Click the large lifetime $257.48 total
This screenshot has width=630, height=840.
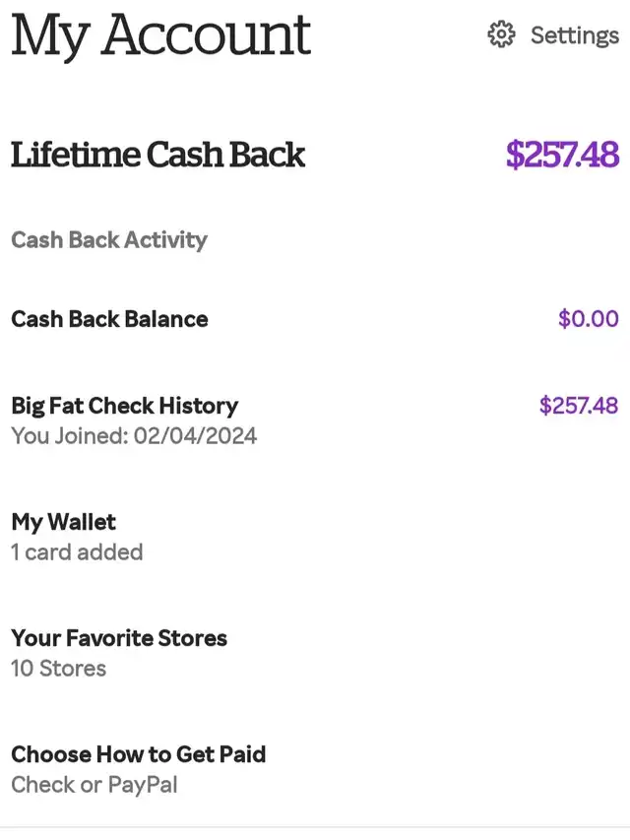pos(562,155)
